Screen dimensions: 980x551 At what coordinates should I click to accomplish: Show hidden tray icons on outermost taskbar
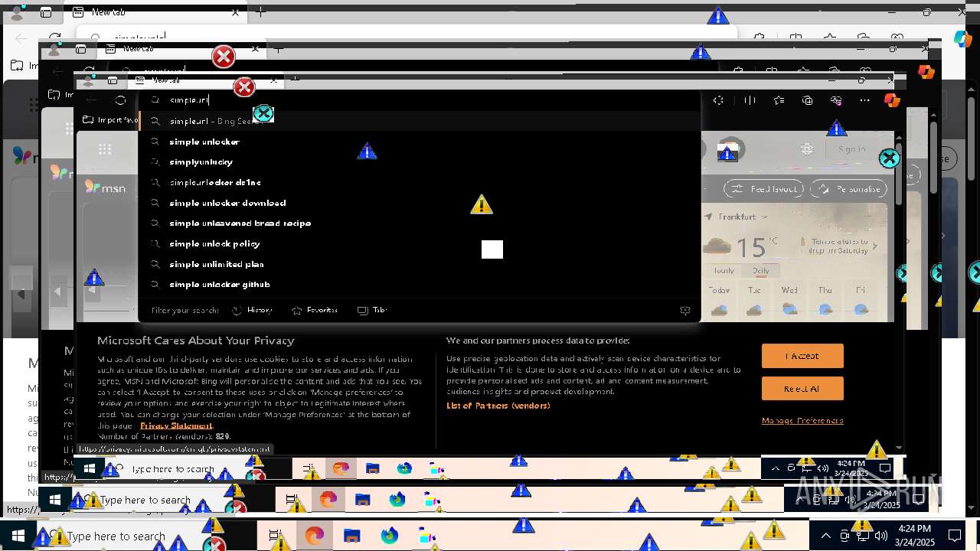click(825, 536)
